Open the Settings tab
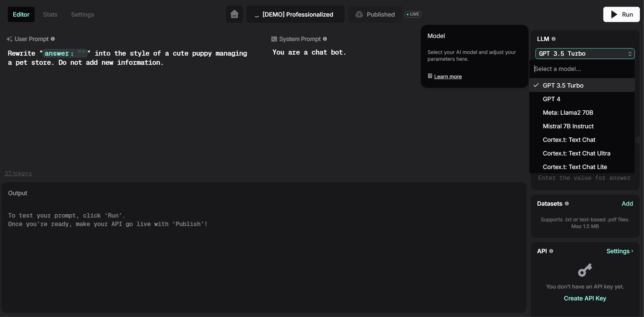Screen dimensions: 644x317 82,14
